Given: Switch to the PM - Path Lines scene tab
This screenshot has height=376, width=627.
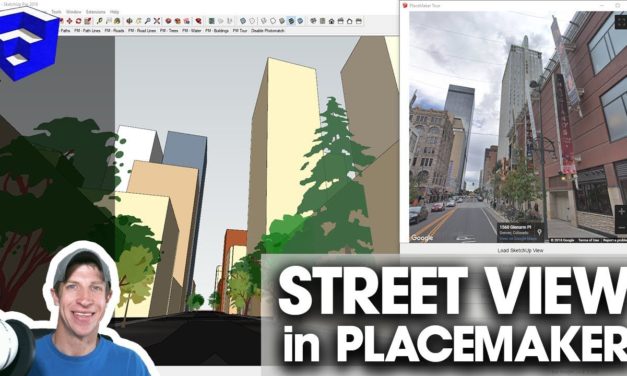Looking at the screenshot, I should 87,31.
